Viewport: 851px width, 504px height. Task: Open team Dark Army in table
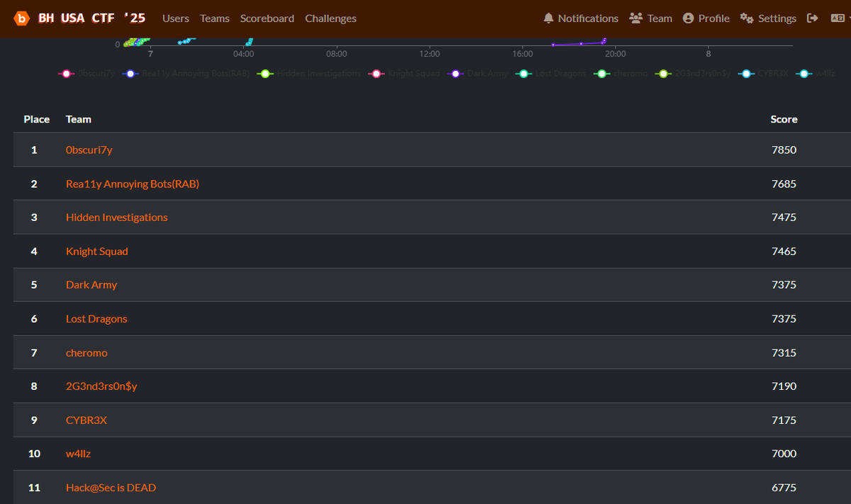point(91,285)
